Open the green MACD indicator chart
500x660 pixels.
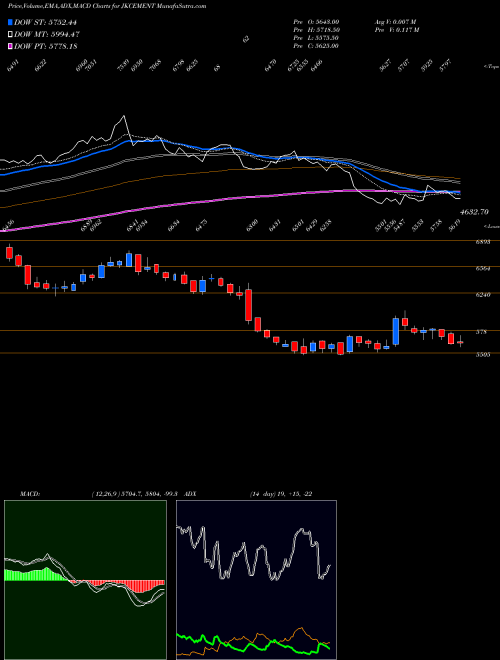pyautogui.click(x=85, y=580)
